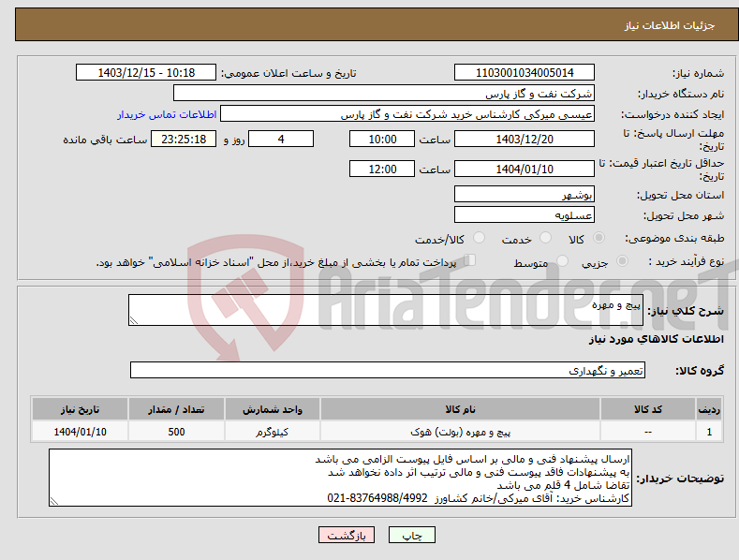
Task: Select the جزیی purchase type radio
Action: click(622, 261)
